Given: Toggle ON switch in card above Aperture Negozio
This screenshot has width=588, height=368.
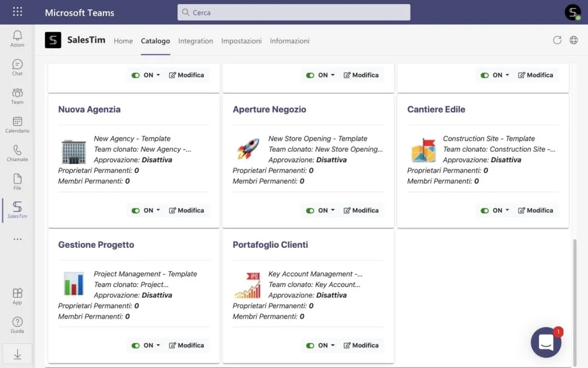Looking at the screenshot, I should (310, 75).
